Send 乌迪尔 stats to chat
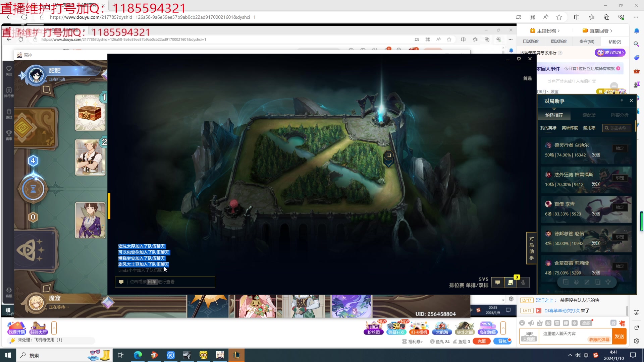 (x=596, y=155)
